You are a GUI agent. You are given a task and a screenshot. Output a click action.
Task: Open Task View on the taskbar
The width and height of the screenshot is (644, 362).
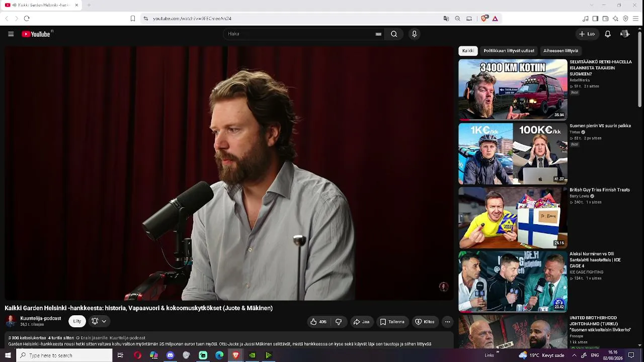pos(120,355)
